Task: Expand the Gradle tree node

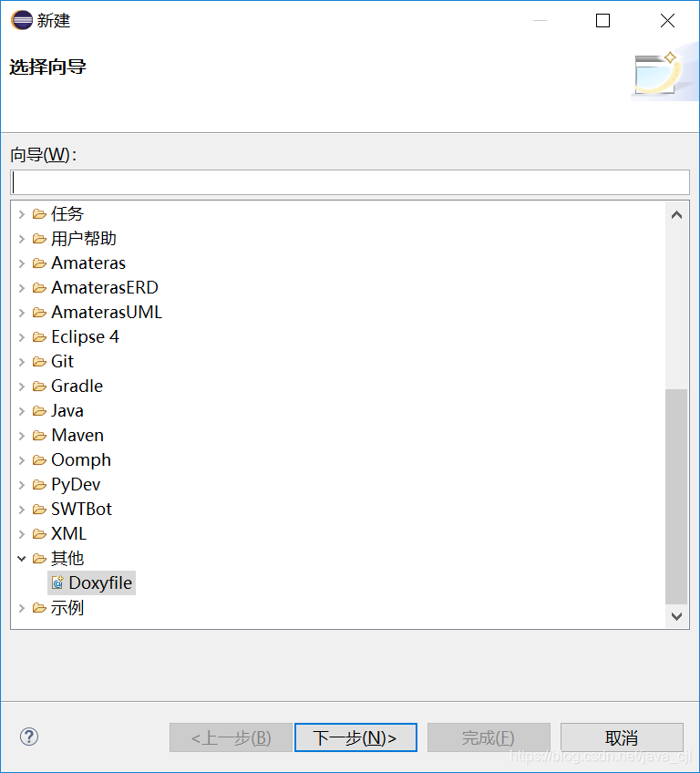Action: (x=21, y=386)
